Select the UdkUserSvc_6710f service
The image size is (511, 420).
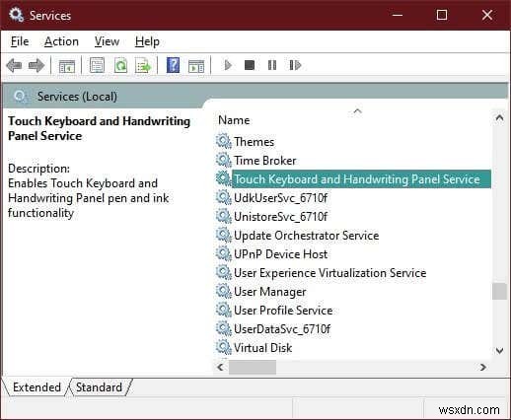(x=280, y=198)
